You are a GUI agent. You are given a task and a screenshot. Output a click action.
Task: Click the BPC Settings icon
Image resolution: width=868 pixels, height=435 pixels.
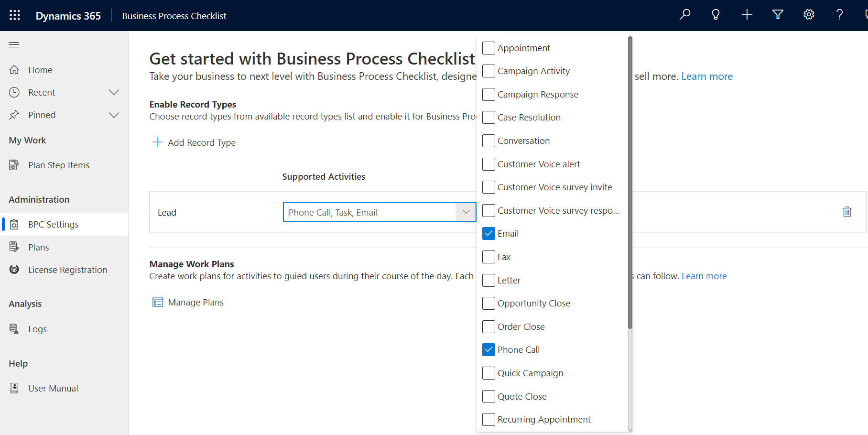14,224
